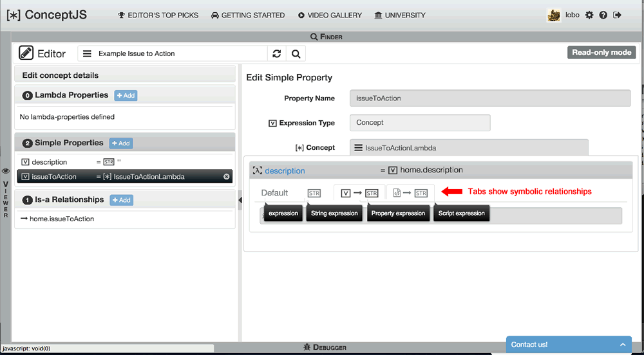Click asterisk icon beside Concept label
The width and height of the screenshot is (644, 355).
[299, 147]
